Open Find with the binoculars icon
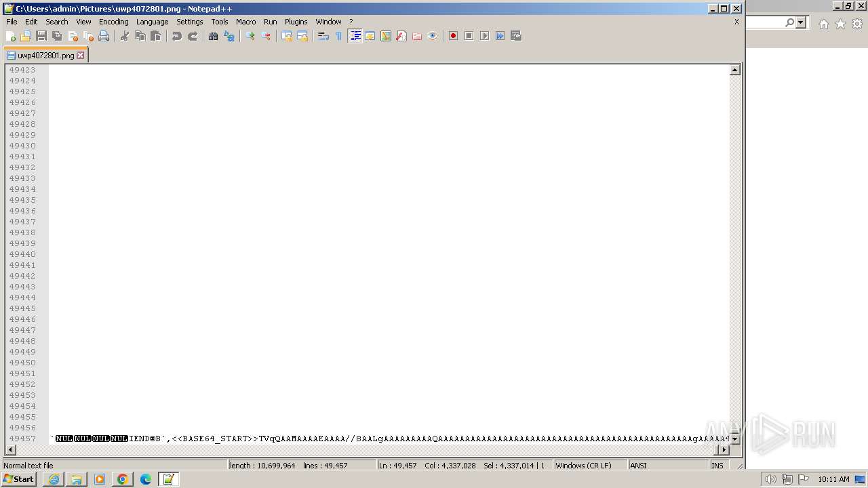 click(214, 36)
